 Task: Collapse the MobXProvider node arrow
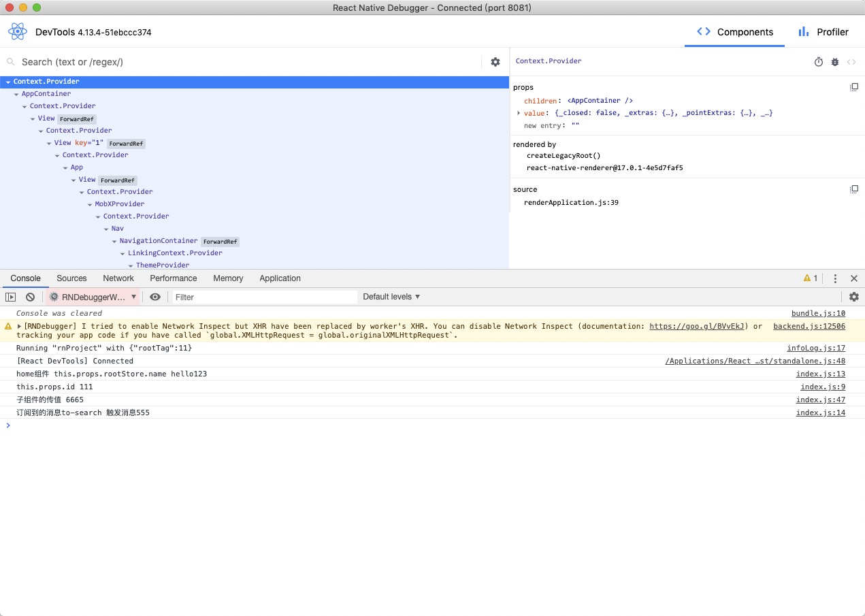(x=89, y=204)
